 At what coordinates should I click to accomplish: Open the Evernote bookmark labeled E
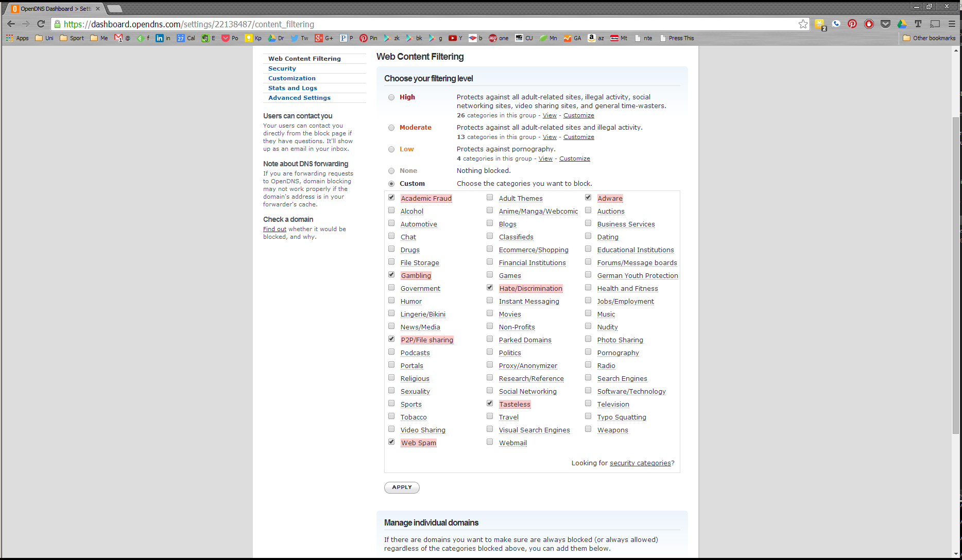[209, 38]
